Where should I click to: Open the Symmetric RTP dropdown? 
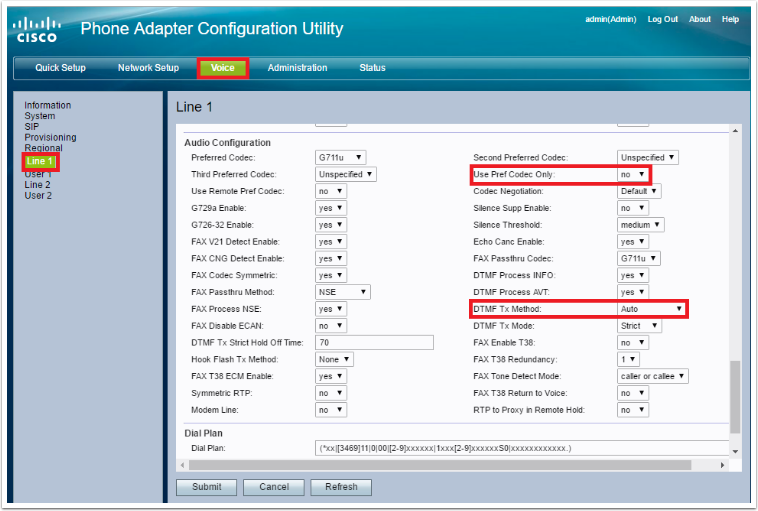pos(331,393)
